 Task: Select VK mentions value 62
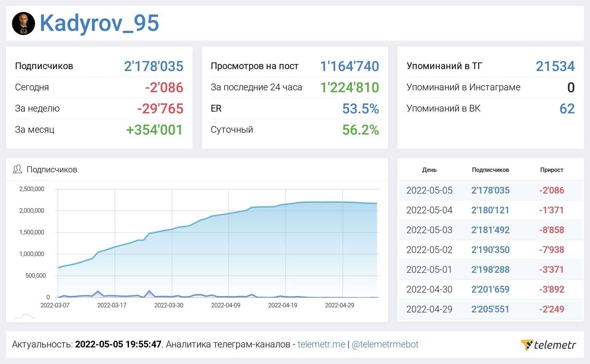pos(567,108)
